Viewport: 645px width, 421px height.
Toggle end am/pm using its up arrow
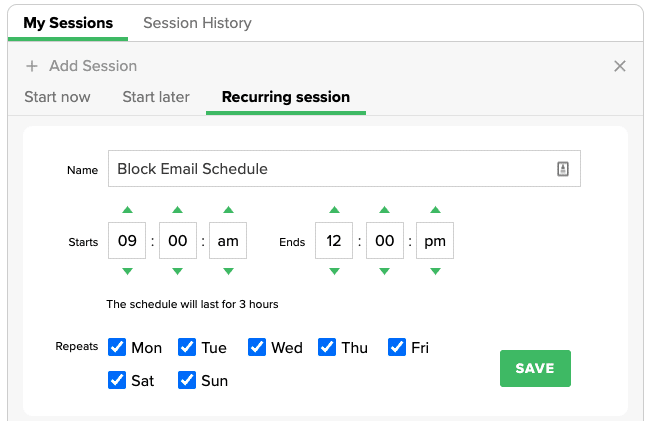click(x=435, y=210)
